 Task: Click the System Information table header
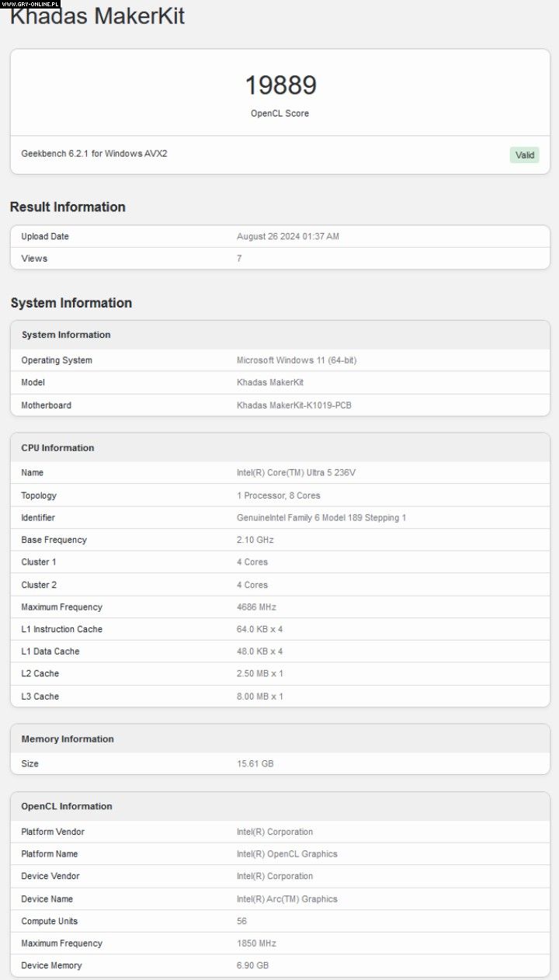pos(66,335)
